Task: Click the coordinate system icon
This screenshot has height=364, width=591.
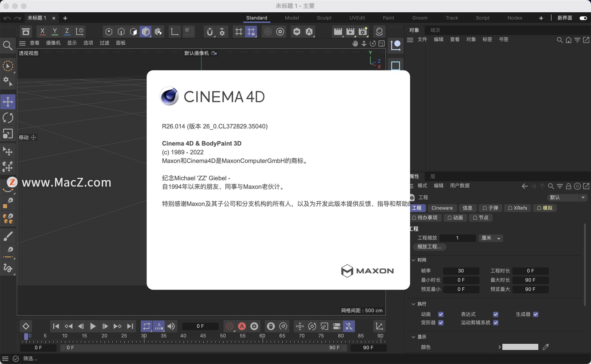Action: [80, 31]
